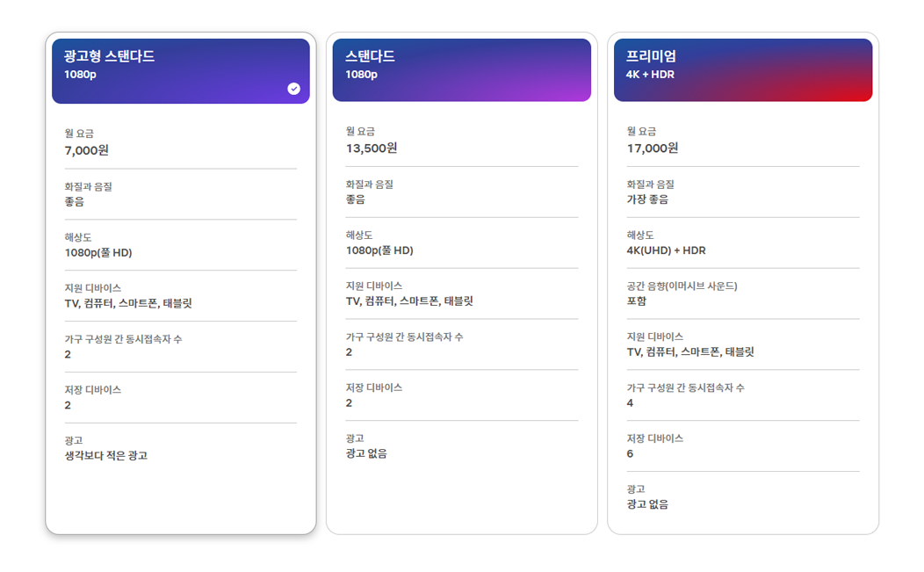Click the simultaneous users value 4
924x572 pixels.
pos(630,402)
